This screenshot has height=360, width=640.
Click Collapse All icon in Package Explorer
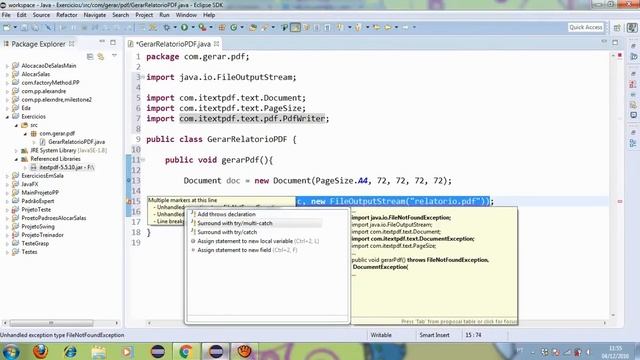(x=90, y=56)
